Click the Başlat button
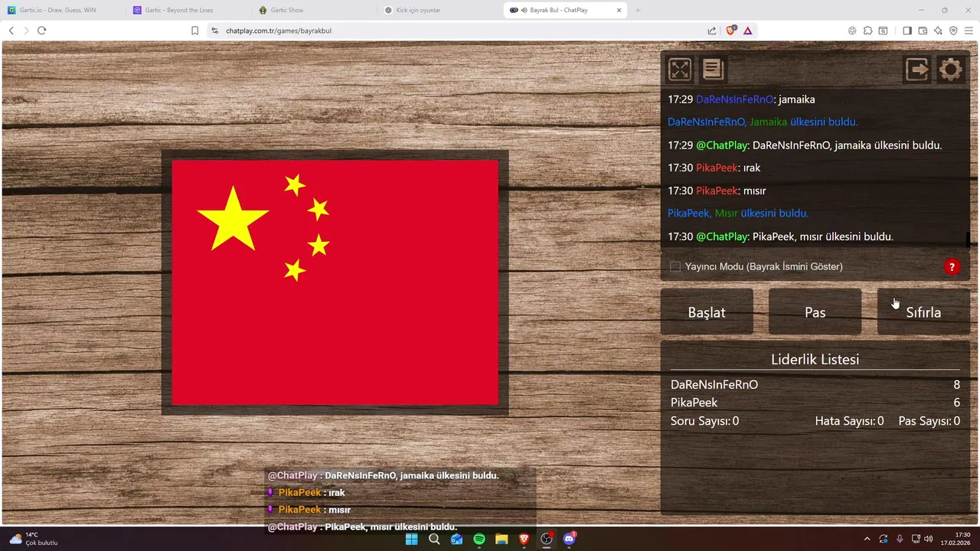980x551 pixels. (x=707, y=312)
